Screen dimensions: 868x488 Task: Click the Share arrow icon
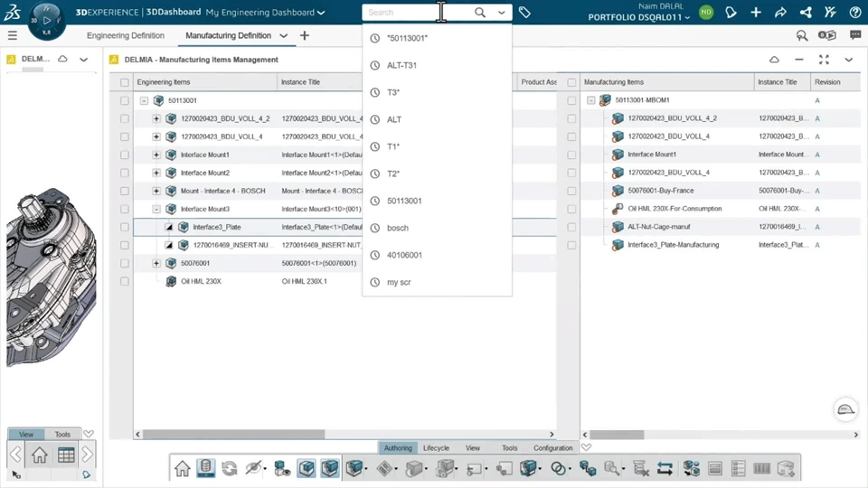coord(780,12)
